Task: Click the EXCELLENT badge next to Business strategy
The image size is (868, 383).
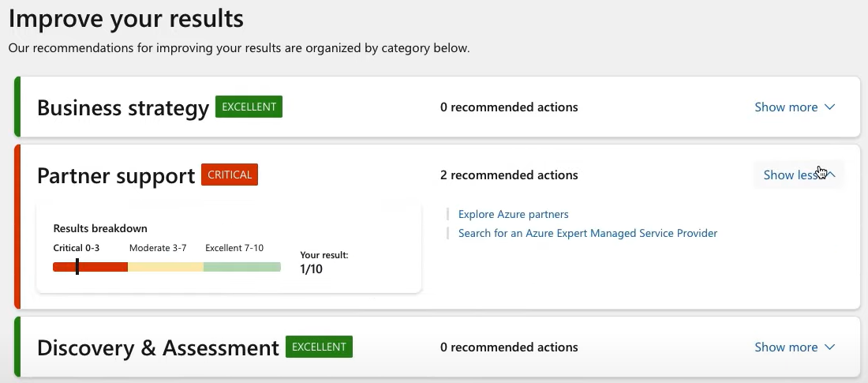Action: 249,107
